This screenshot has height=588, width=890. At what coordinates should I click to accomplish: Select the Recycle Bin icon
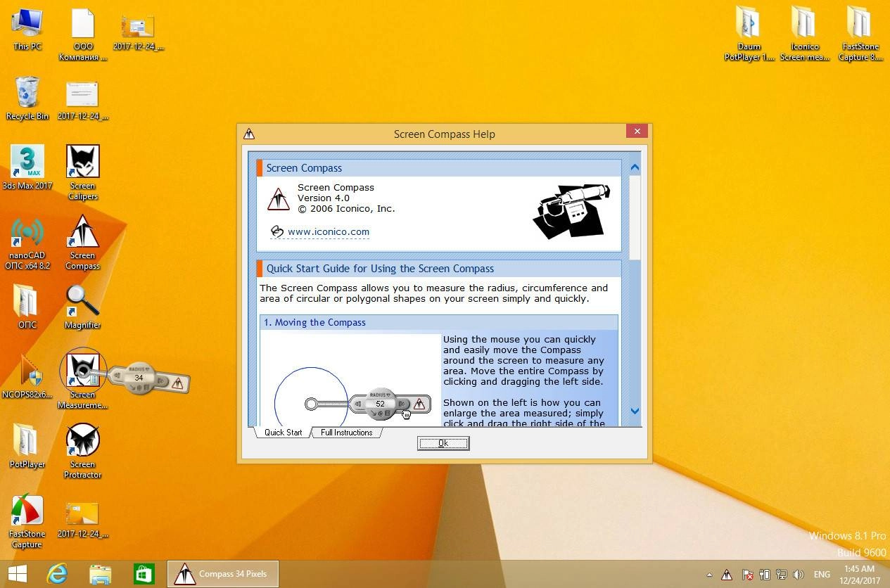coord(27,98)
